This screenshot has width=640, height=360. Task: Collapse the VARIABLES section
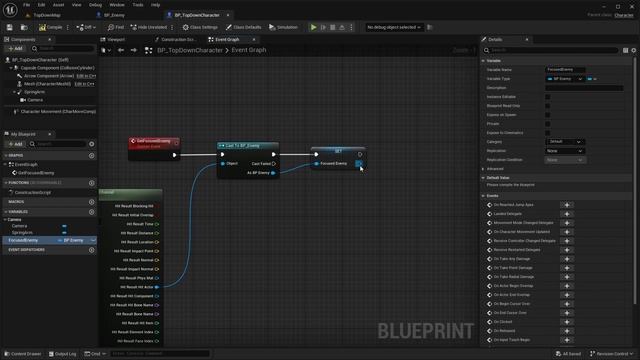[6, 212]
